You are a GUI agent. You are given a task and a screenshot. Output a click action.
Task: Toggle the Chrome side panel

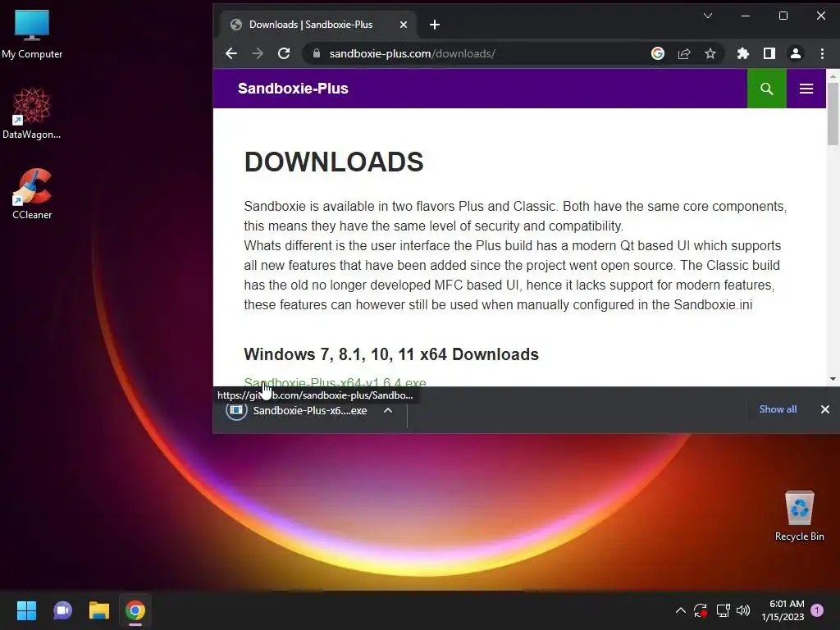tap(769, 53)
